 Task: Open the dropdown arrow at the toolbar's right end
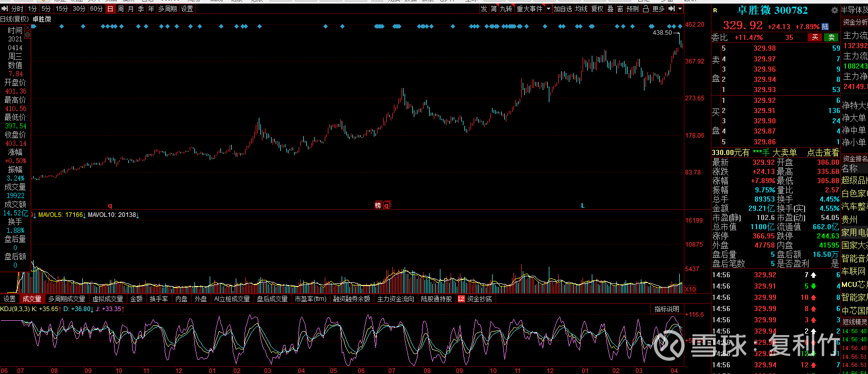[680, 9]
